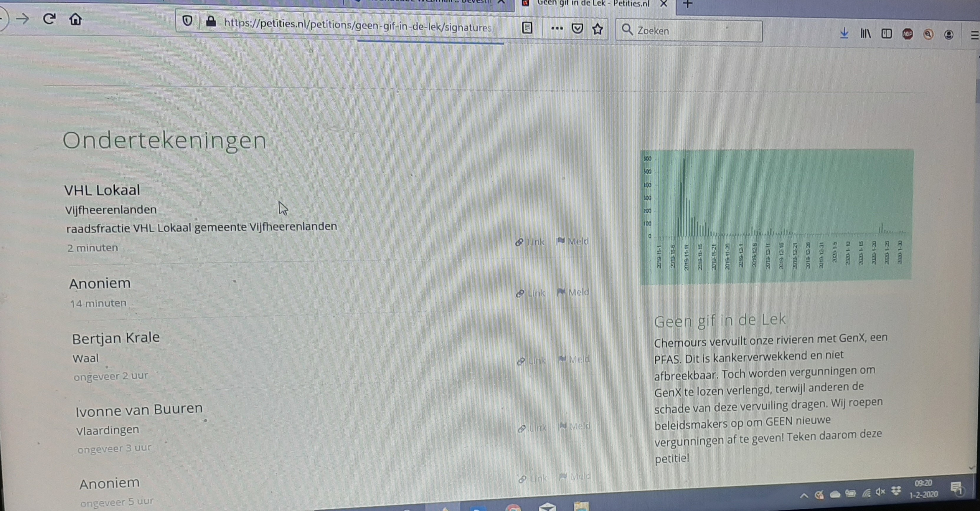The width and height of the screenshot is (980, 511).
Task: Open the Geen gif in de Lek petition title
Action: [x=720, y=320]
